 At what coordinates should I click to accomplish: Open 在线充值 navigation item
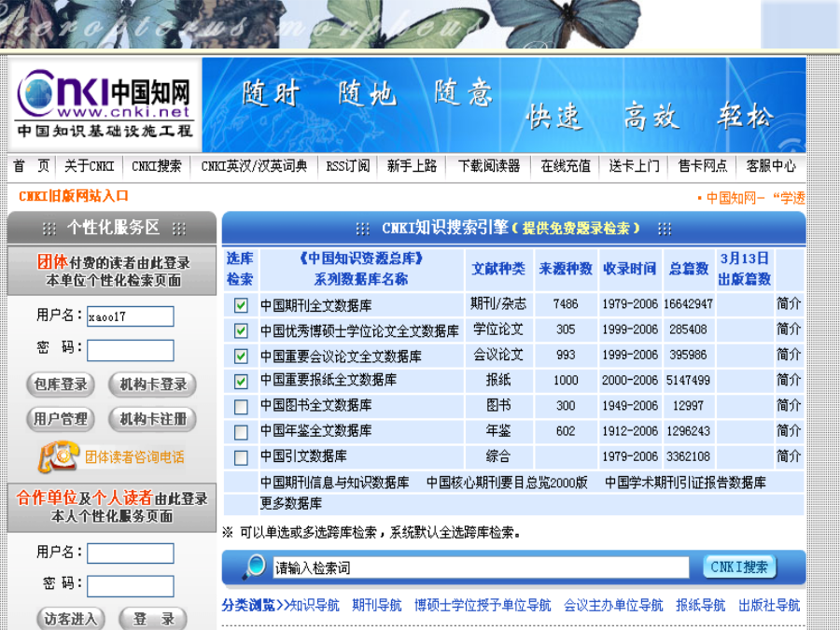pyautogui.click(x=566, y=166)
